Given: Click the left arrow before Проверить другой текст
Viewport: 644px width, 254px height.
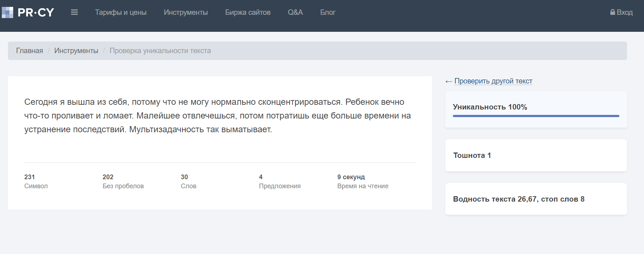Looking at the screenshot, I should pos(449,82).
